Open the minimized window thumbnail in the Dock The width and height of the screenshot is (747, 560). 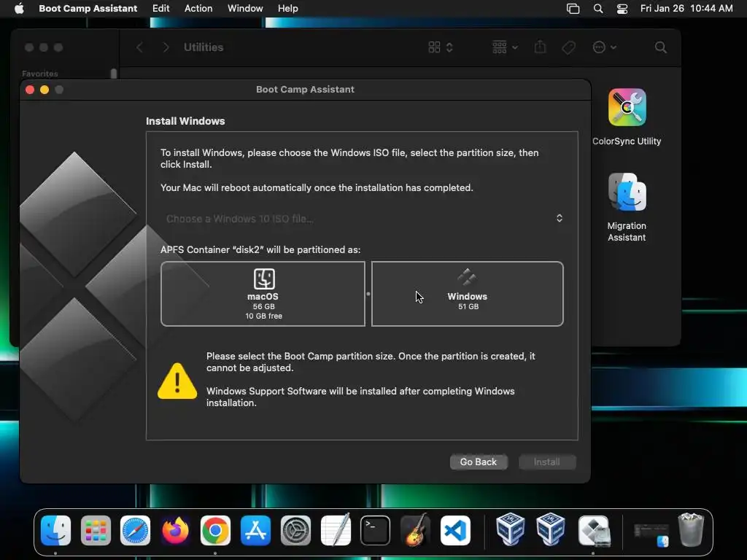[x=651, y=534]
